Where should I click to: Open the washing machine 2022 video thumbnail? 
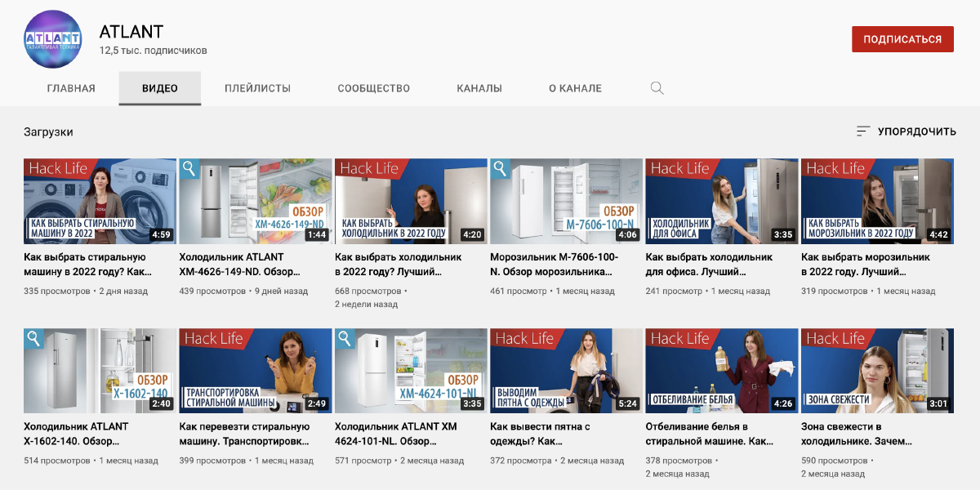pos(100,202)
